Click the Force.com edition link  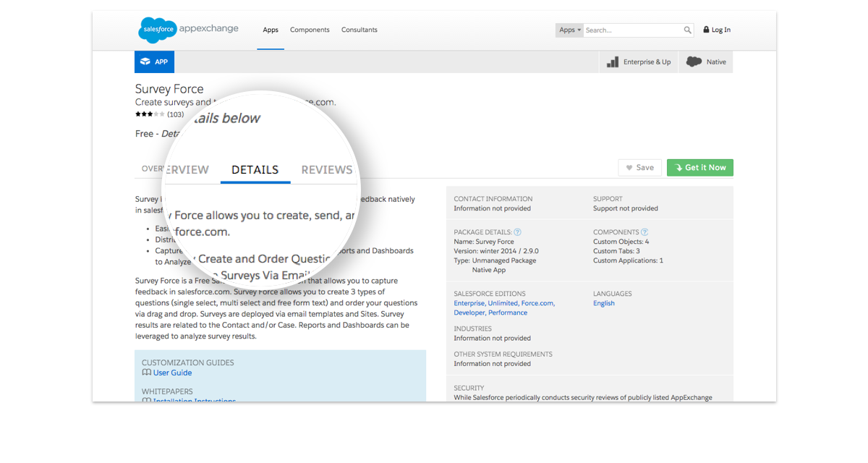click(x=538, y=303)
